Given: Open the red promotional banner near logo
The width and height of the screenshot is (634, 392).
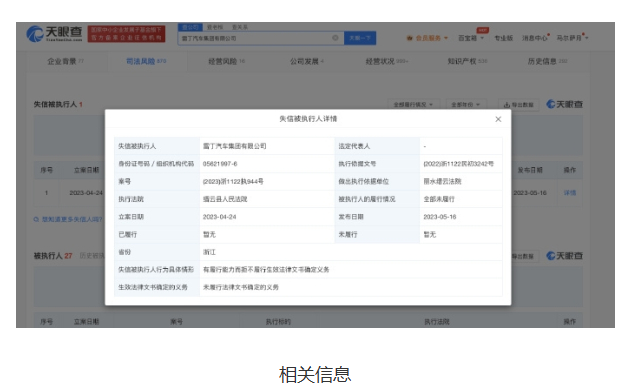Looking at the screenshot, I should [x=127, y=34].
